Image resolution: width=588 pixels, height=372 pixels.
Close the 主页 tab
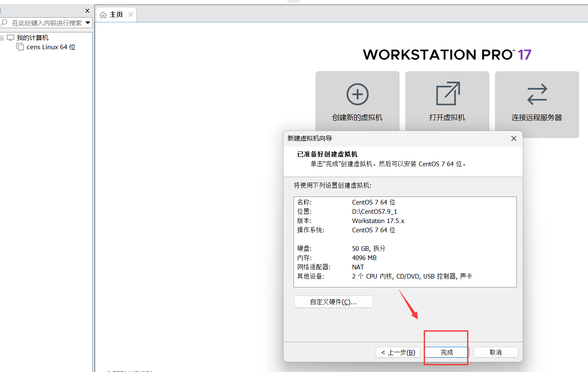(x=131, y=14)
